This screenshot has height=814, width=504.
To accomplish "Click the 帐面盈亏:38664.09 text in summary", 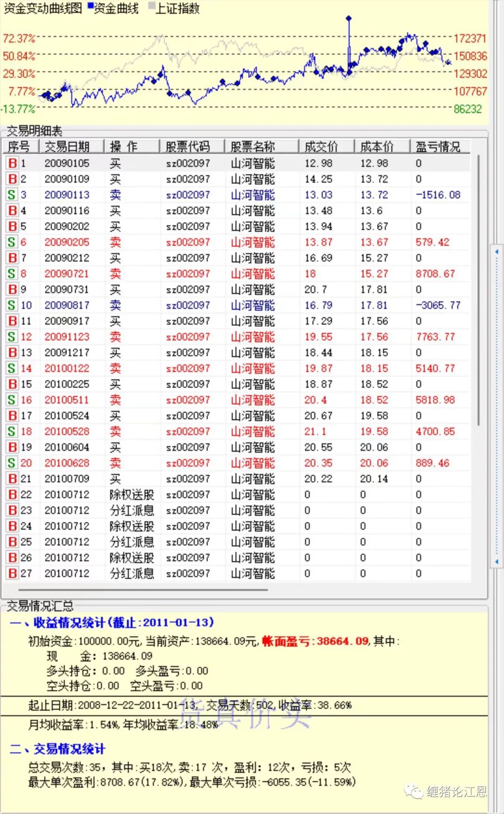I will 315,641.
